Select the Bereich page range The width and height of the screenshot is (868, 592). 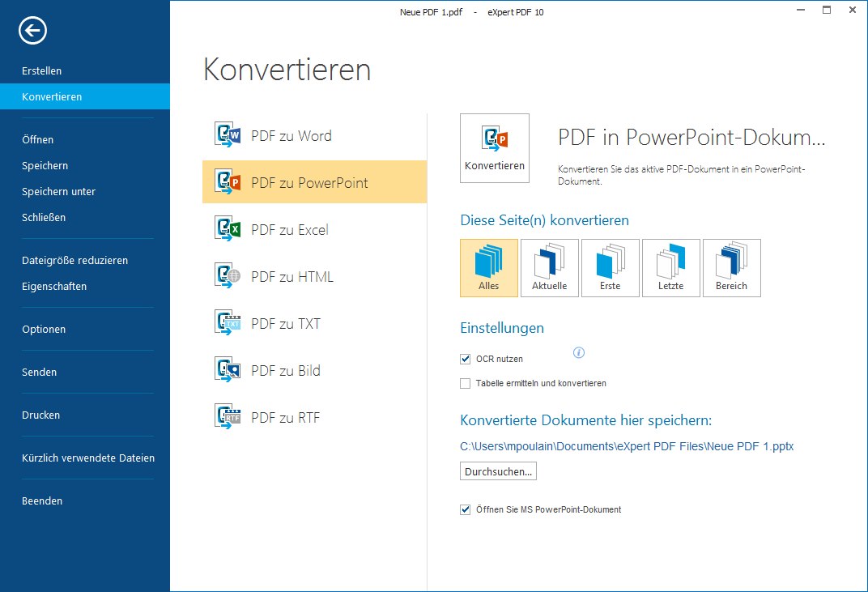pyautogui.click(x=731, y=267)
